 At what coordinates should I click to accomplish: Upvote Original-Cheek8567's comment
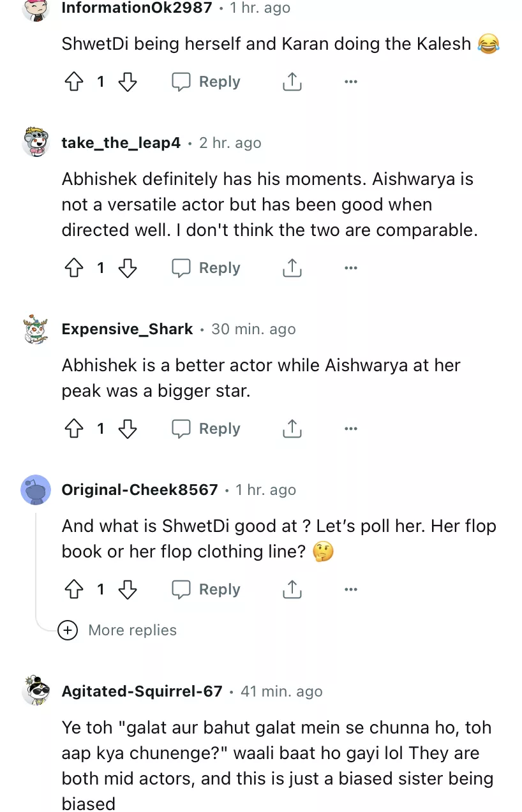(x=74, y=589)
